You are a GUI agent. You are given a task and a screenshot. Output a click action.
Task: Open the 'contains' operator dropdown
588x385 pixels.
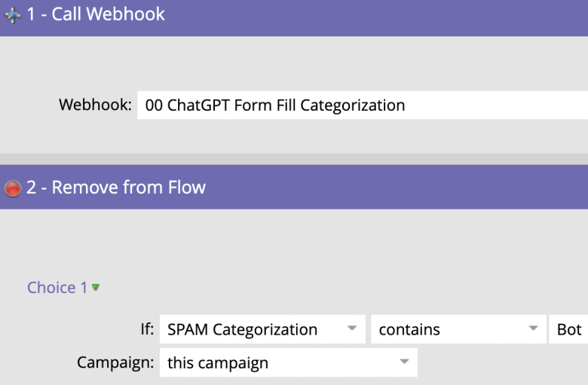pos(458,329)
